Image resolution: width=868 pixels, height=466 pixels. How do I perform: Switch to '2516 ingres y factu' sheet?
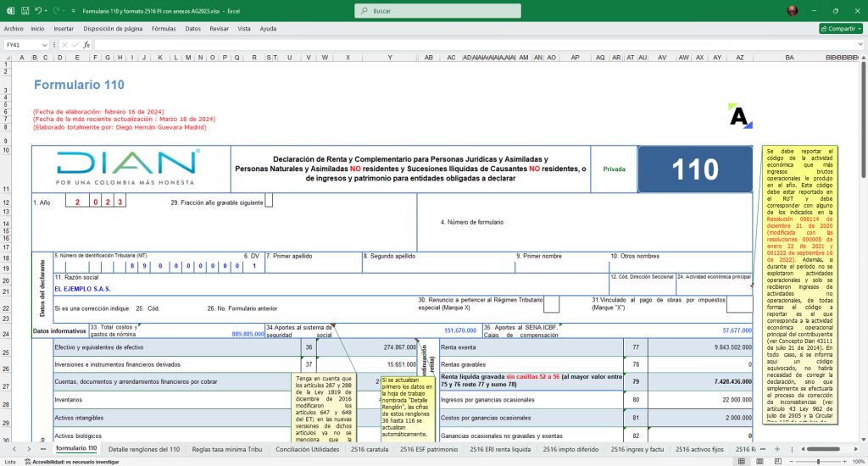(x=637, y=449)
